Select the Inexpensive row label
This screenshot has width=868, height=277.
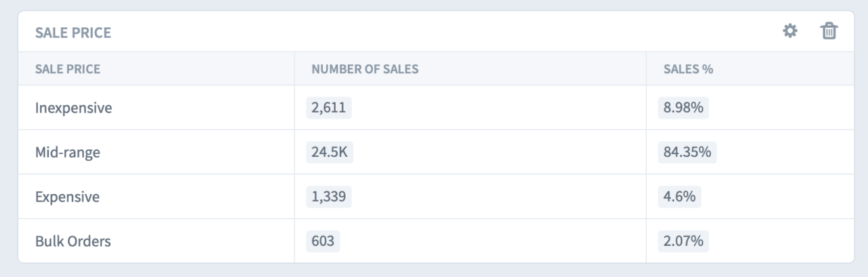[x=73, y=108]
